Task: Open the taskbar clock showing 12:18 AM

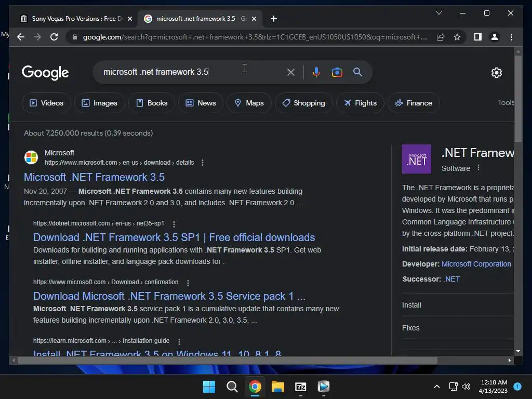Action: (x=494, y=387)
